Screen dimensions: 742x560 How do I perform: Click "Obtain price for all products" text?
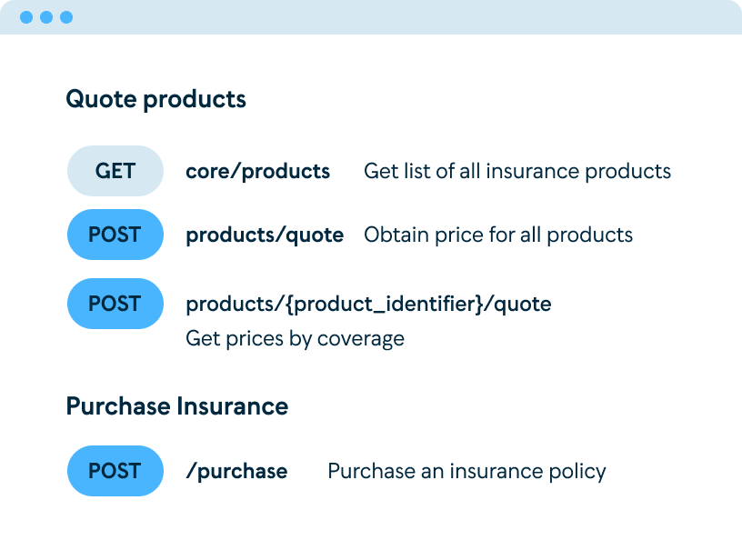(497, 235)
